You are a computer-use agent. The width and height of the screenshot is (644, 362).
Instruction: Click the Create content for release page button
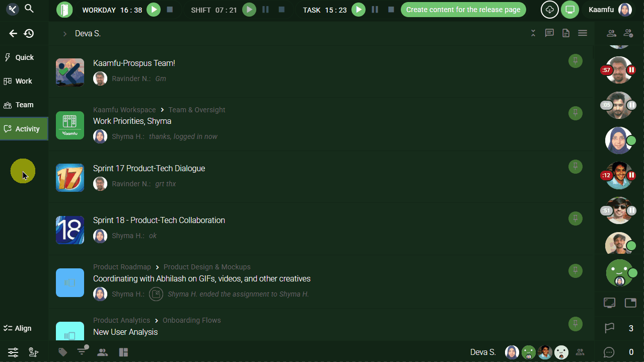pos(463,10)
